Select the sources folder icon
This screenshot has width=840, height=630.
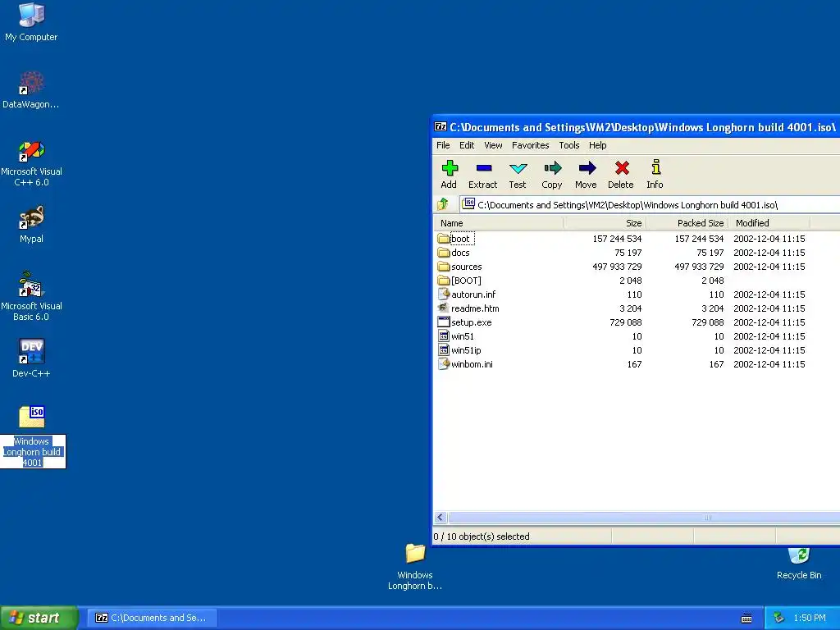(444, 267)
